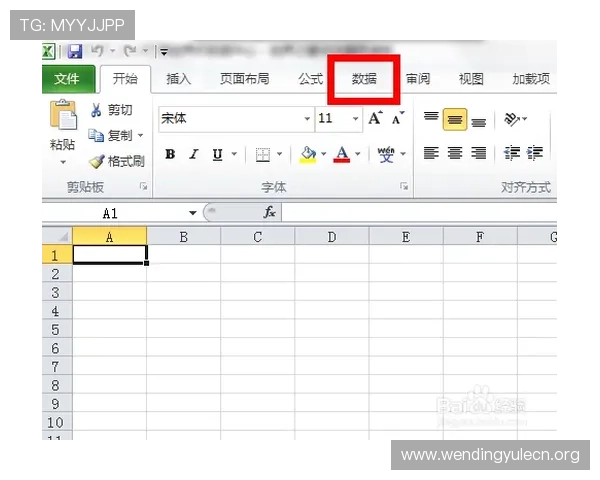Viewport: 600px width, 480px height.
Task: Expand the underline style dropdown arrow
Action: tap(234, 154)
